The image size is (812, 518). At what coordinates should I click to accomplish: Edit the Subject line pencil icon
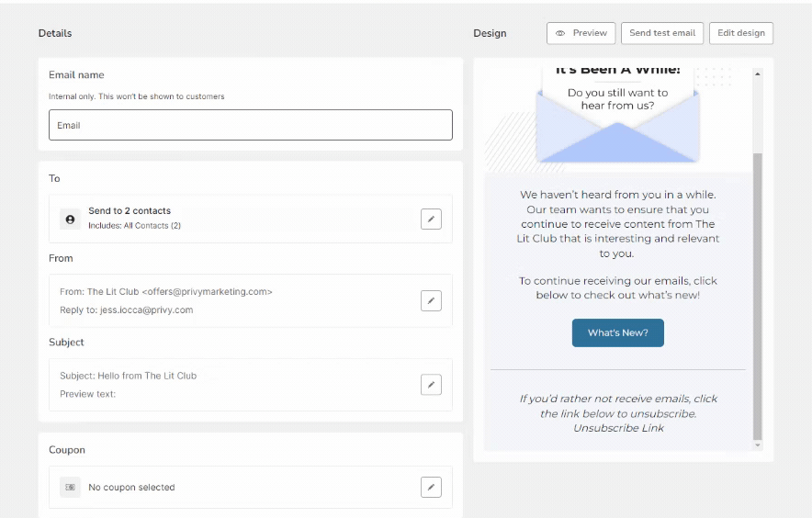(431, 384)
